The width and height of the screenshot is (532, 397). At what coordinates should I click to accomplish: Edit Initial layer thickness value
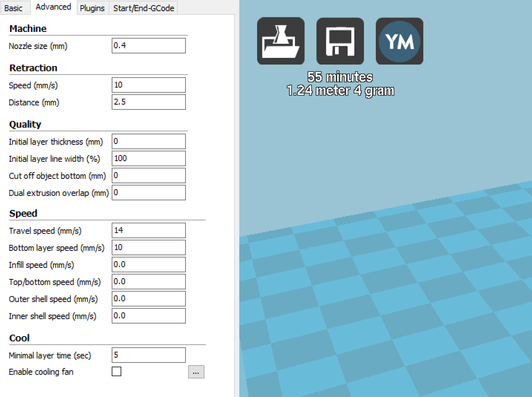click(x=148, y=141)
